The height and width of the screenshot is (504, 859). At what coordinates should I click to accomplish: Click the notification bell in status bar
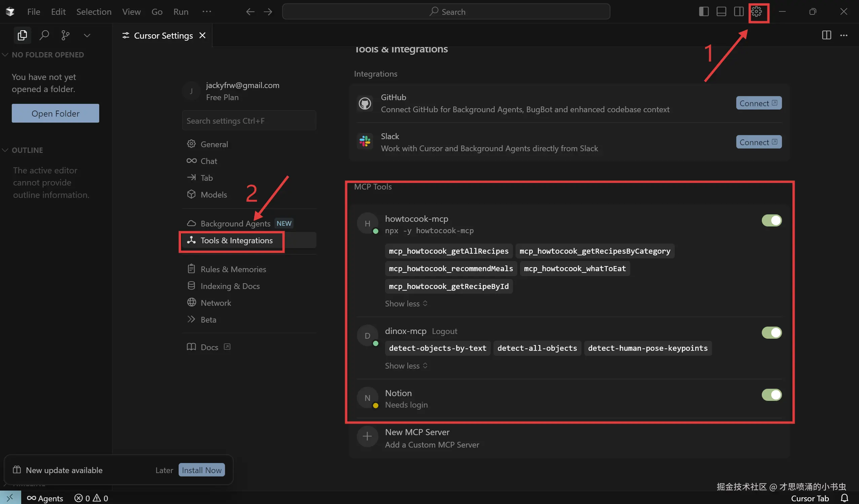(x=845, y=498)
